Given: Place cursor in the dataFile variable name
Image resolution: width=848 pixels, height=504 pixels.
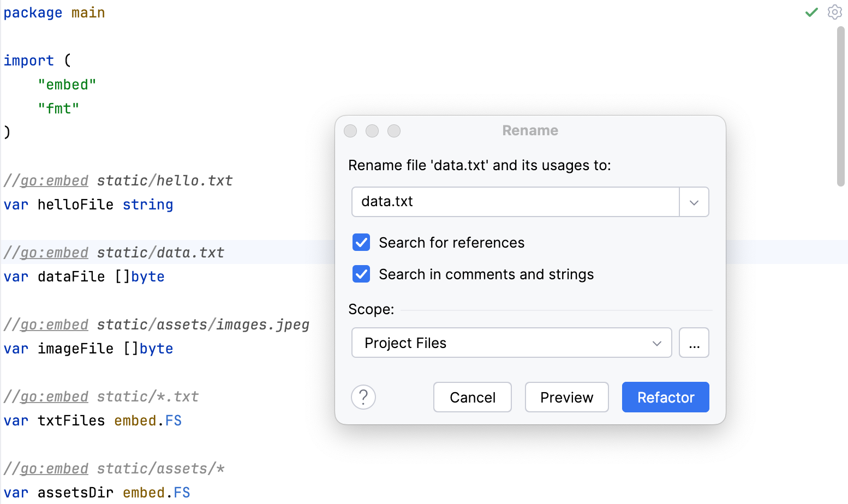Looking at the screenshot, I should [x=71, y=276].
